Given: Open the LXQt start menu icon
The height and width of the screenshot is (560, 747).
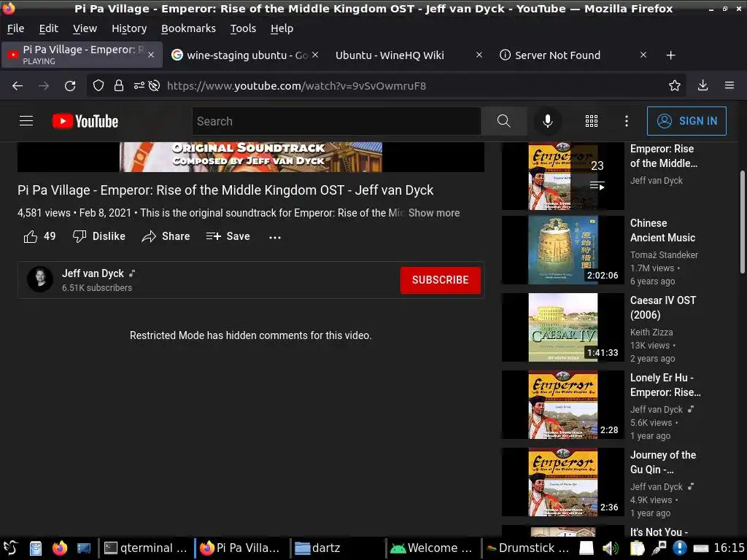Looking at the screenshot, I should [x=10, y=548].
